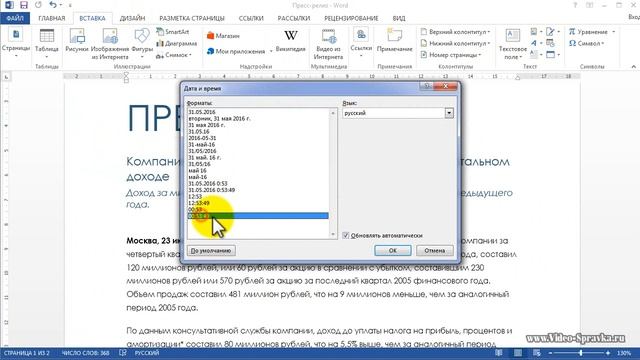Open the Википедия app
640x360 pixels.
pos(291,41)
